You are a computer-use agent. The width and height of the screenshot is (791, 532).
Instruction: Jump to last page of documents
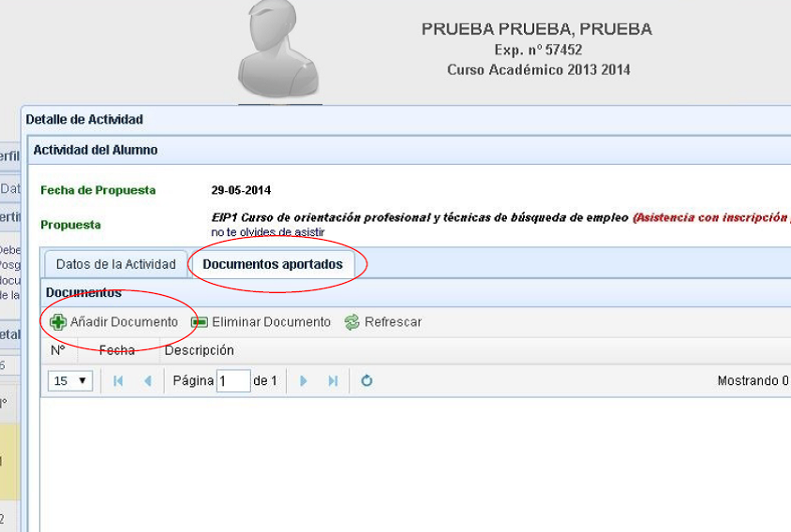[333, 381]
